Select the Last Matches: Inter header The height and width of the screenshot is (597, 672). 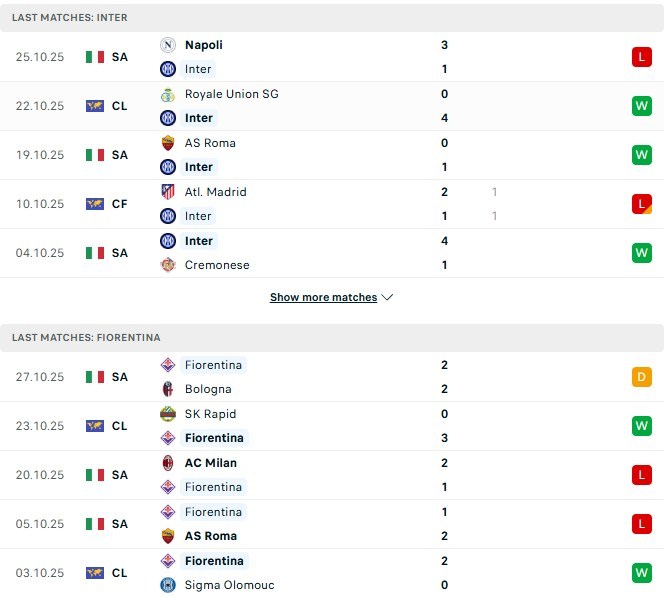70,18
